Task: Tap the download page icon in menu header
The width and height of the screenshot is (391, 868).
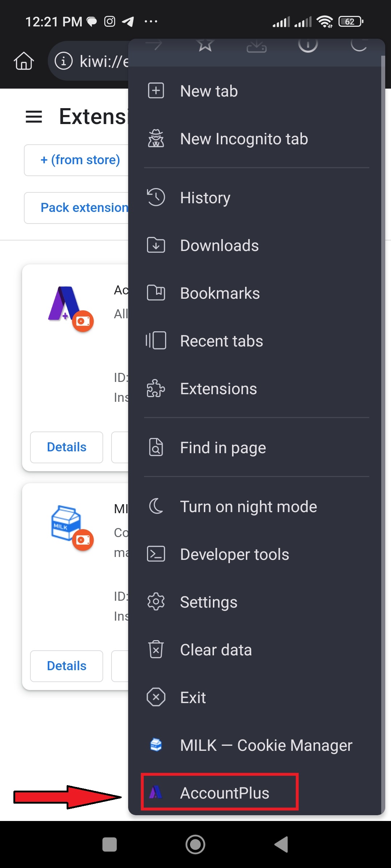Action: 257,46
